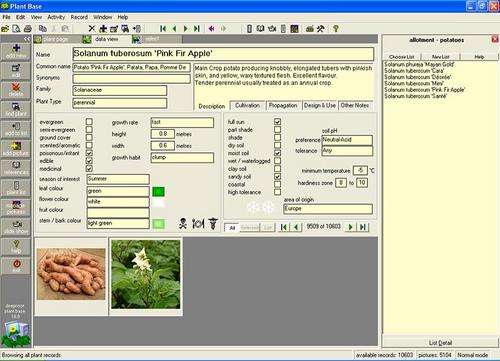500x361 pixels.
Task: Click the printer toolbar icon
Action: [x=28, y=29]
